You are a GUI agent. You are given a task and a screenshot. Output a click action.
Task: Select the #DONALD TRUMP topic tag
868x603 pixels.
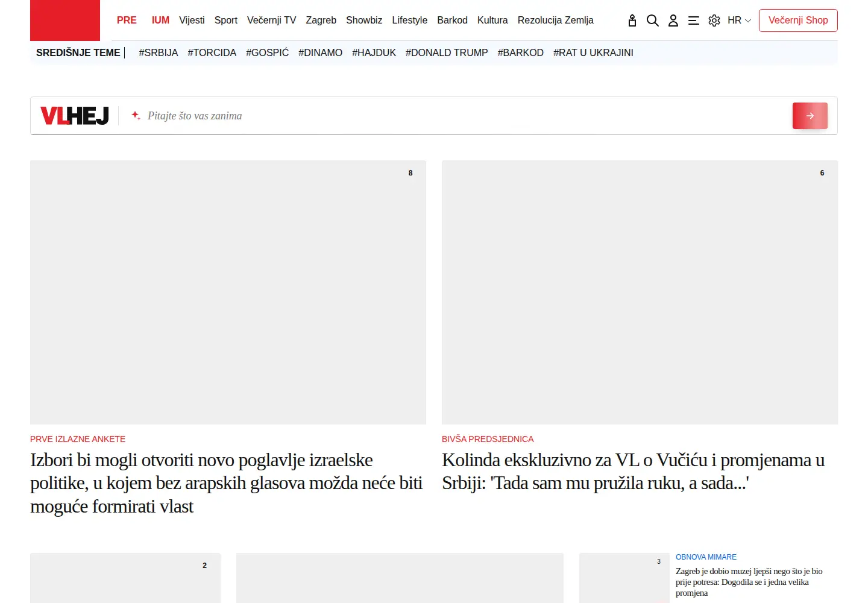coord(447,53)
